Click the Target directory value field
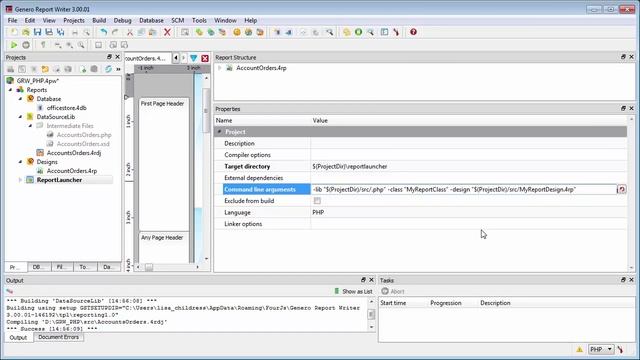The height and width of the screenshot is (360, 640). [469, 167]
